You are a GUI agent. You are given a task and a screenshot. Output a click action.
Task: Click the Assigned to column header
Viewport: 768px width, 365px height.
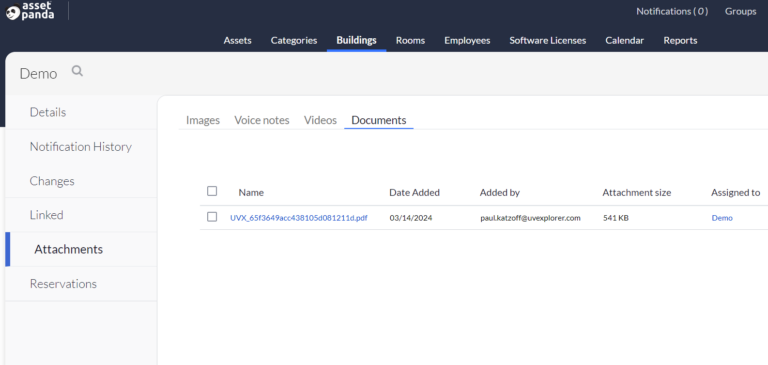(x=736, y=193)
